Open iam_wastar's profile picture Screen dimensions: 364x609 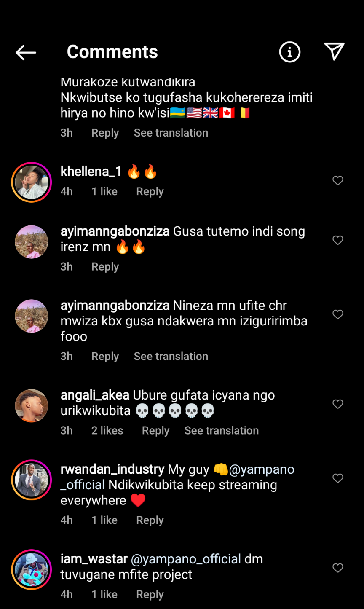click(32, 569)
